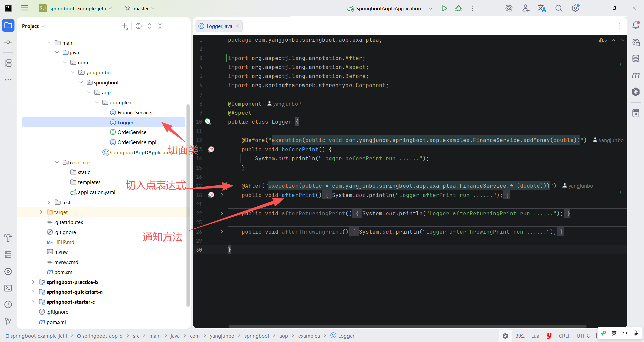This screenshot has width=644, height=342.
Task: Open the Build hammer tool window
Action: [8, 238]
